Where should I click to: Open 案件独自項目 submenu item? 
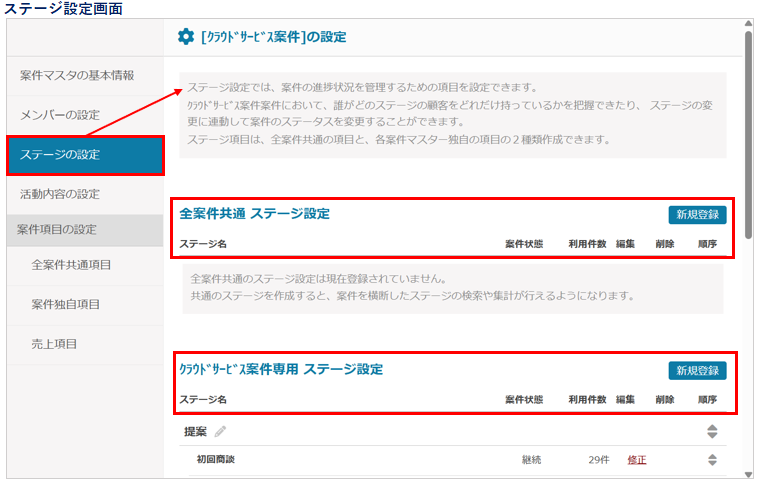(85, 305)
